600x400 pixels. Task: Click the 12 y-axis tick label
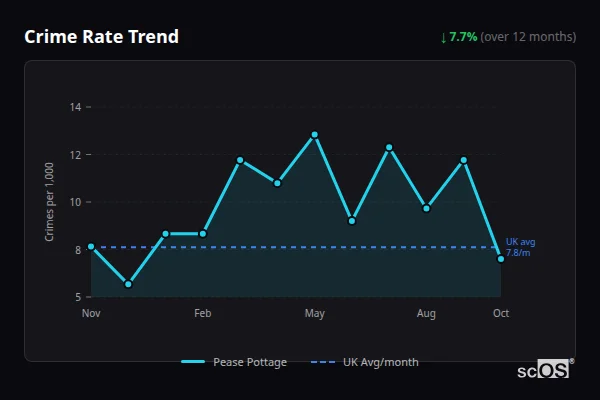point(75,155)
